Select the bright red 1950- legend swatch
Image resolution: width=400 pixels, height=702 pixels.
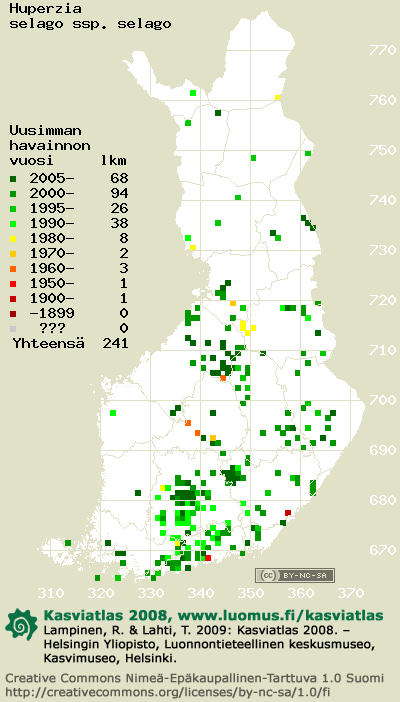[x=13, y=283]
